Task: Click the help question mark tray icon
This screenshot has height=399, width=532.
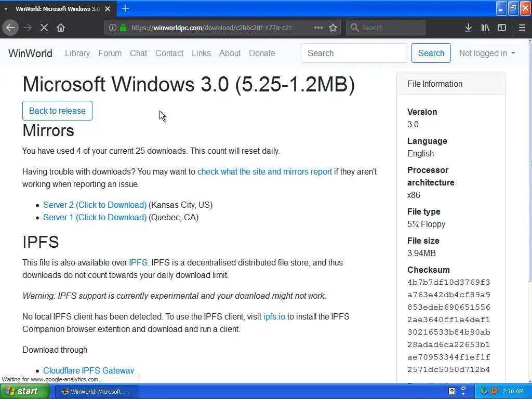Action: (451, 391)
